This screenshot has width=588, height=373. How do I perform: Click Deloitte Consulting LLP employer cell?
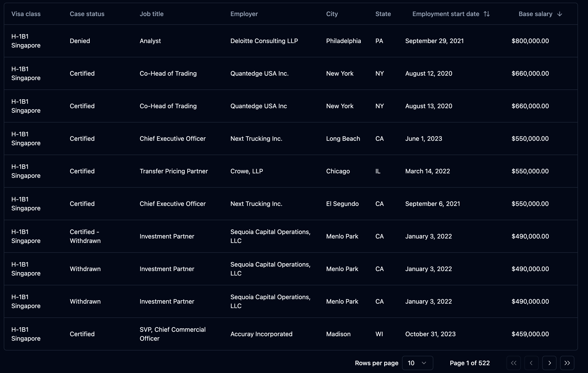(264, 41)
